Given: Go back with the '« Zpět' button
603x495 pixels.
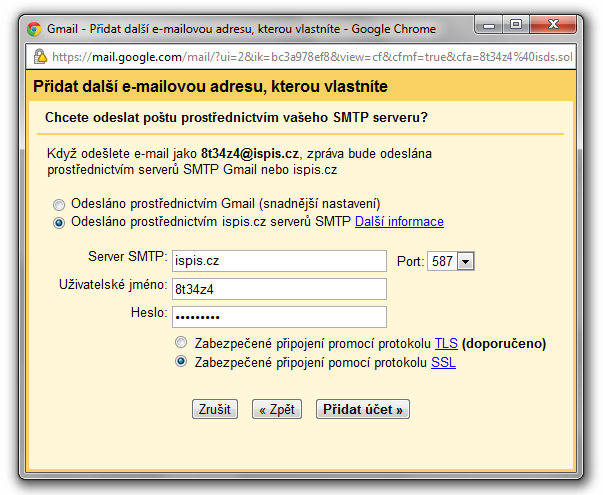Looking at the screenshot, I should coord(276,409).
